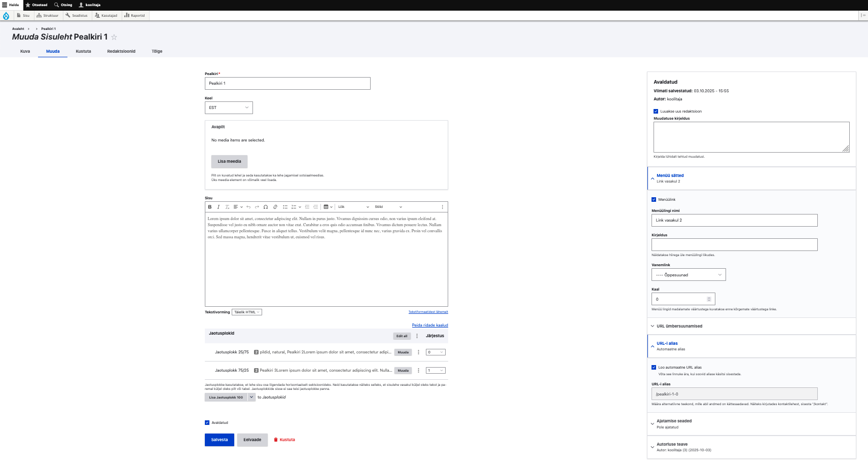Insert a table in the editor
The height and width of the screenshot is (468, 868).
326,207
